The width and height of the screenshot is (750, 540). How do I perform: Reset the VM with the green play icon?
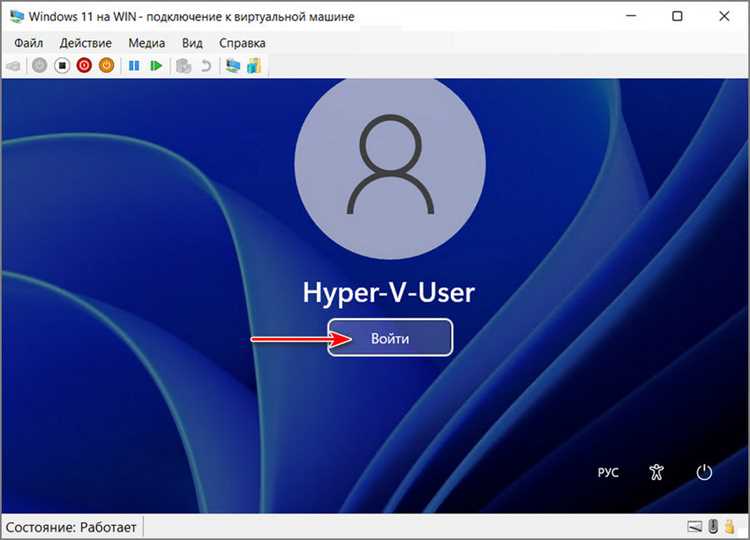(156, 66)
